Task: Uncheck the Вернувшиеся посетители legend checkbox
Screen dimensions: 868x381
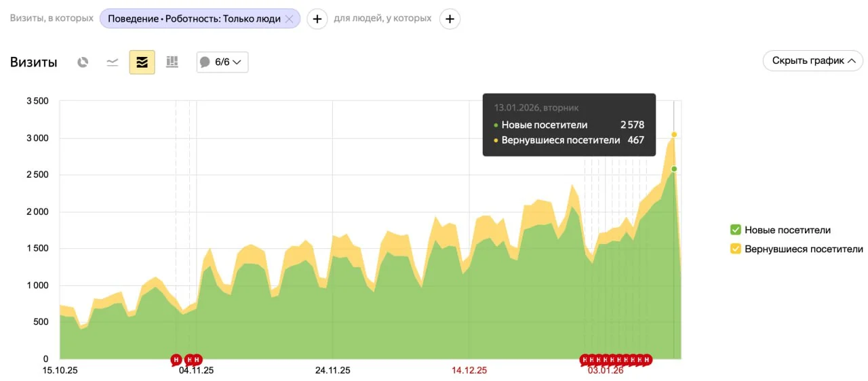Action: [735, 249]
